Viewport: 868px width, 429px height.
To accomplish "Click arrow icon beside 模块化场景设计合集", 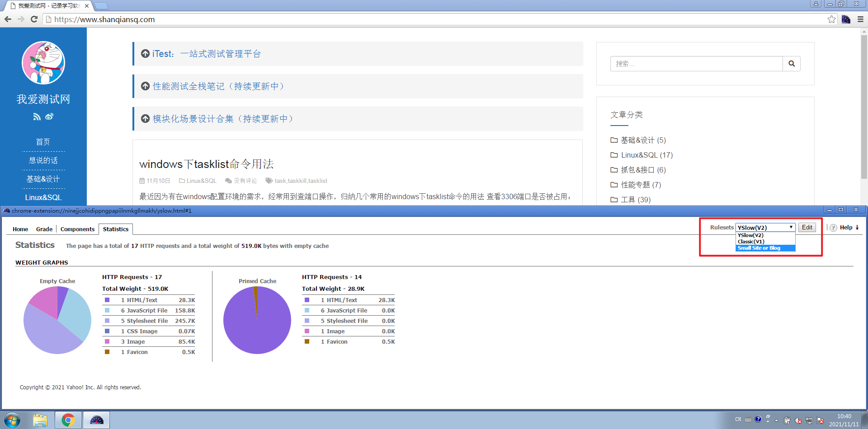I will (145, 119).
